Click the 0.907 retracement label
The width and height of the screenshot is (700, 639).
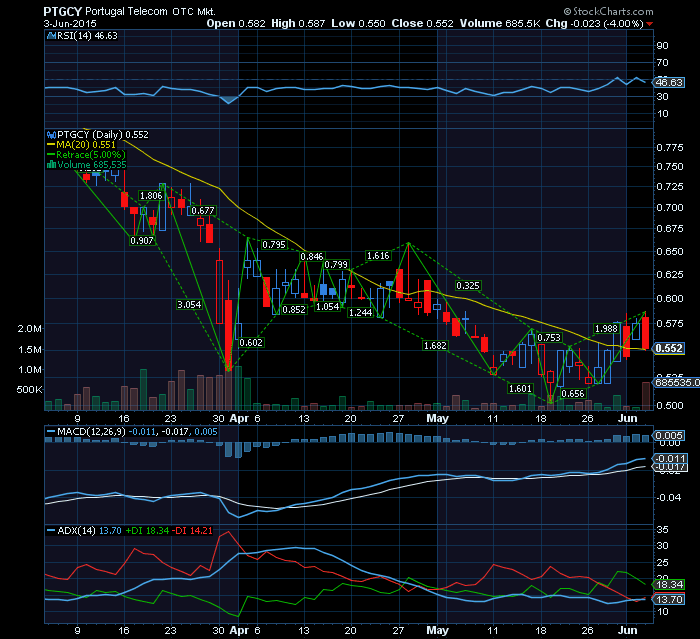click(142, 241)
